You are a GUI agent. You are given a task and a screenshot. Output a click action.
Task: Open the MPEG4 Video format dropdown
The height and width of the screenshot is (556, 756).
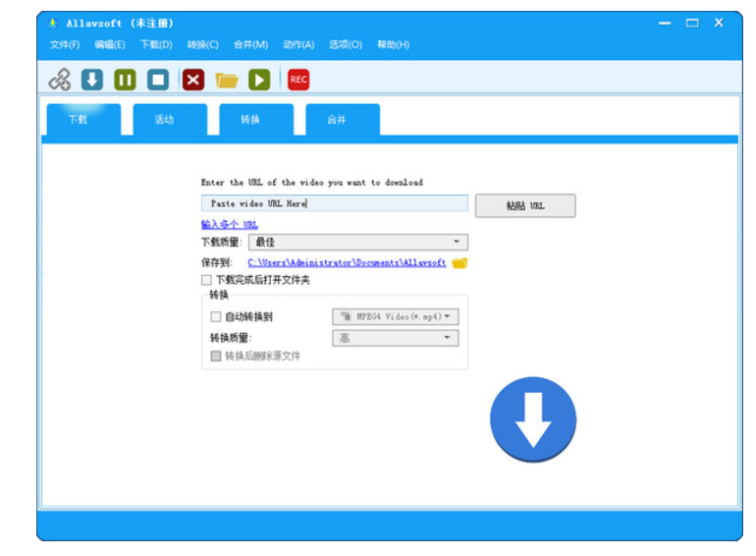[x=396, y=316]
